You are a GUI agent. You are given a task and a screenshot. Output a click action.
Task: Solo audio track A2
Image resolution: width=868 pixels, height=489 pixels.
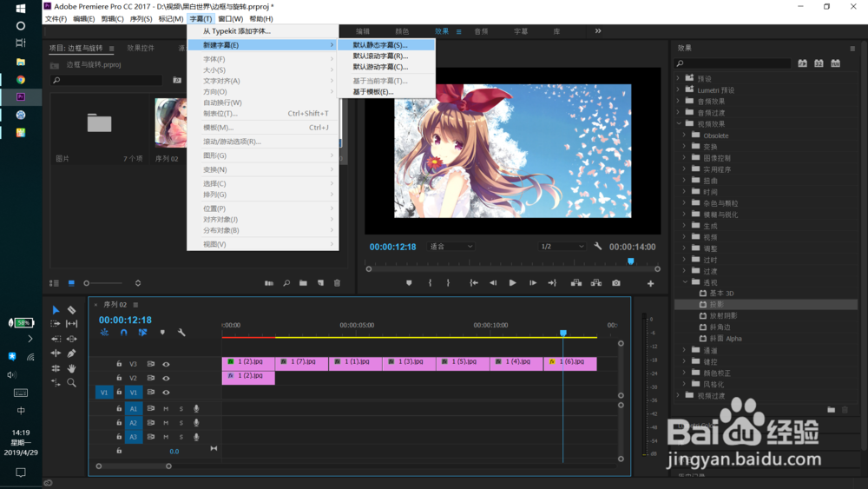pyautogui.click(x=181, y=422)
